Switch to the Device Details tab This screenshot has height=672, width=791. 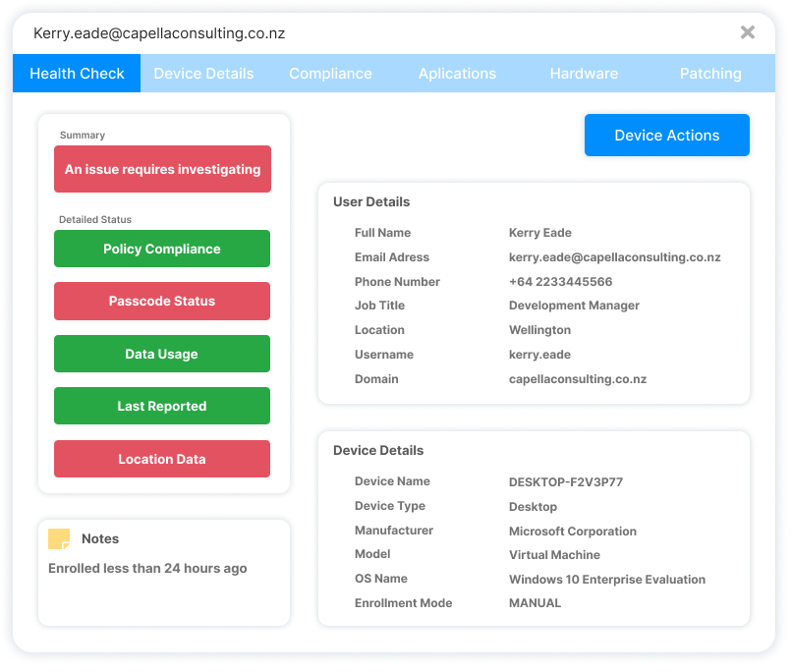pos(203,73)
